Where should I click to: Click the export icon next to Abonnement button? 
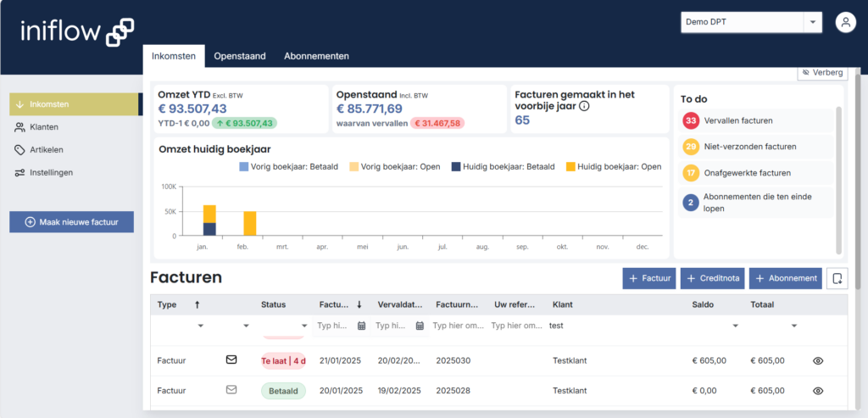pos(837,278)
